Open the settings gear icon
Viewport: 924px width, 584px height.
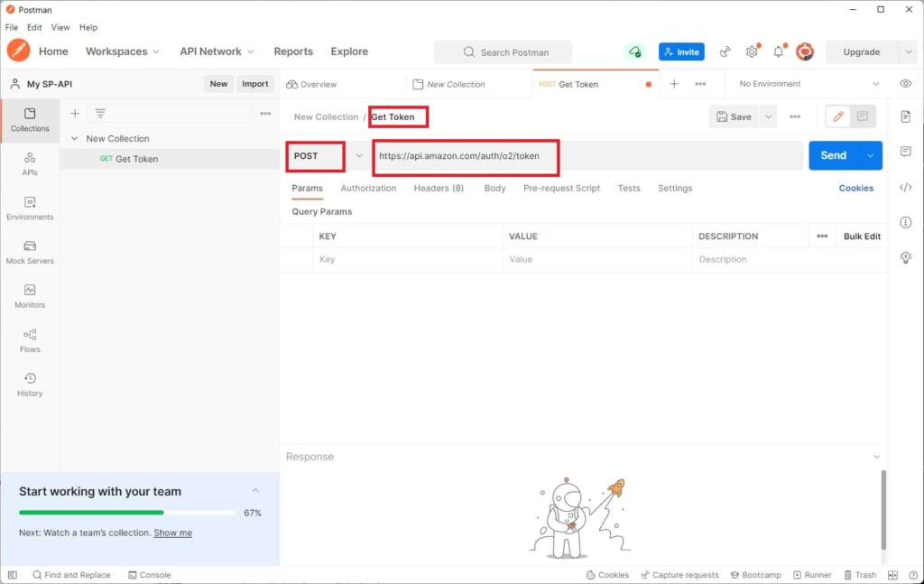point(752,51)
